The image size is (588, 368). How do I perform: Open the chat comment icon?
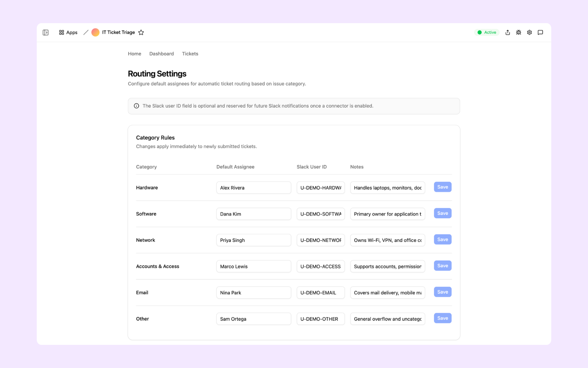(x=540, y=32)
